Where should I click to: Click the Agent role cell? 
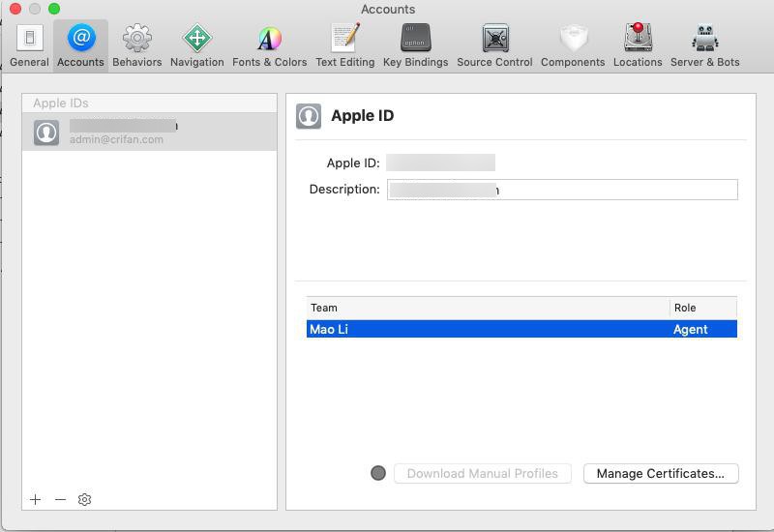tap(690, 329)
